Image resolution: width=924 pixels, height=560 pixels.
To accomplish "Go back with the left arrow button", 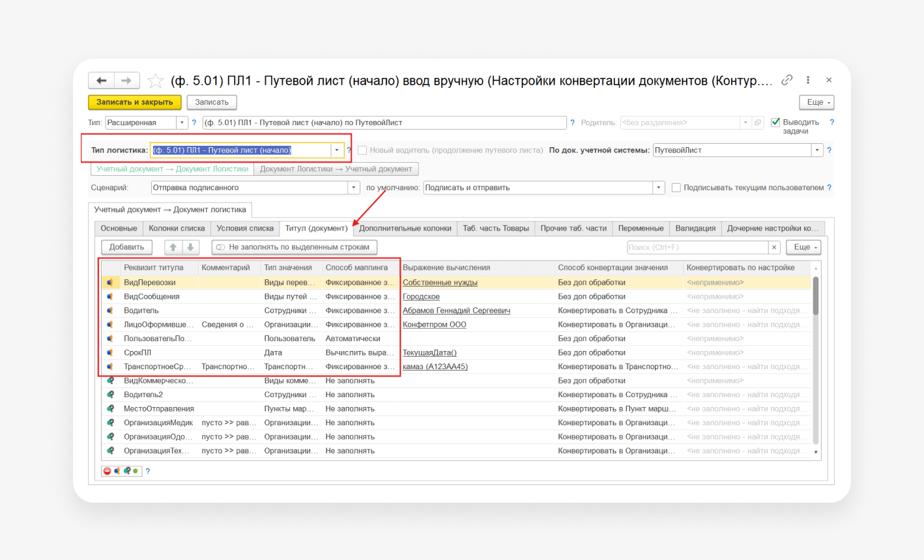I will pyautogui.click(x=101, y=80).
